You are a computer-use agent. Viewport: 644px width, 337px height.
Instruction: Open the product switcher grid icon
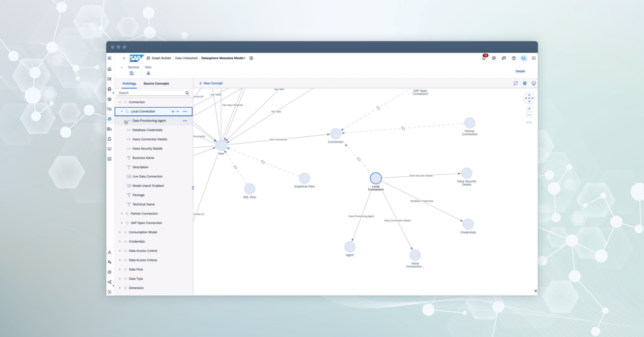(x=534, y=58)
